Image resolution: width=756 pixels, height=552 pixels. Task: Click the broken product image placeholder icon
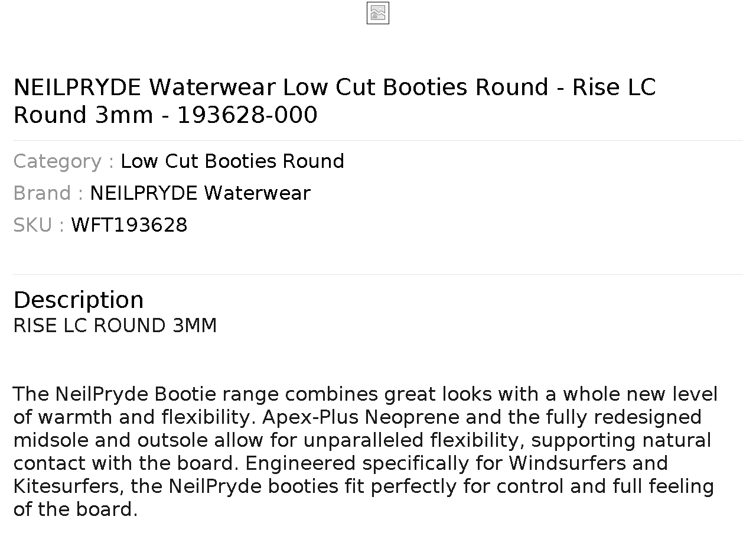point(378,13)
